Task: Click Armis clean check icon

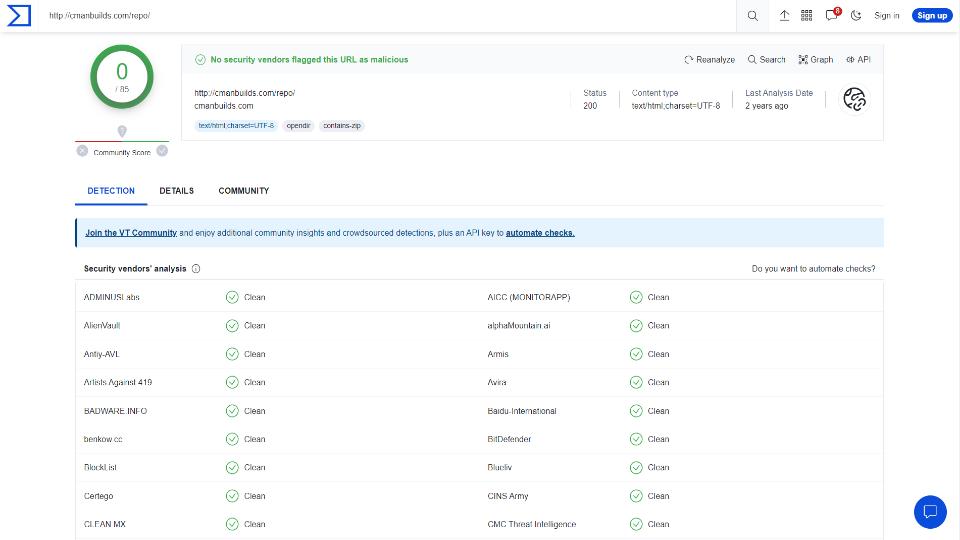Action: [x=636, y=354]
